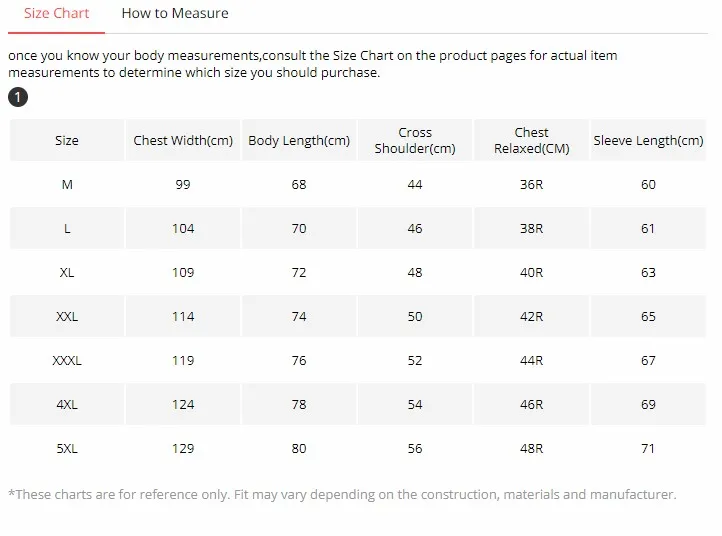The height and width of the screenshot is (536, 722).
Task: Switch to the How to Measure tab
Action: click(x=175, y=14)
